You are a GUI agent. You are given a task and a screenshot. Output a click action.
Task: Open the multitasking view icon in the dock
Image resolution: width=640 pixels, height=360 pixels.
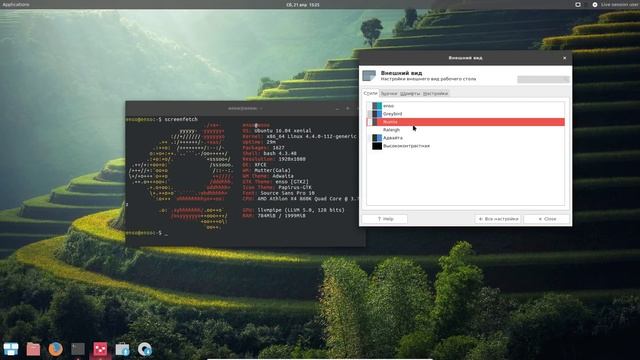coord(11,349)
